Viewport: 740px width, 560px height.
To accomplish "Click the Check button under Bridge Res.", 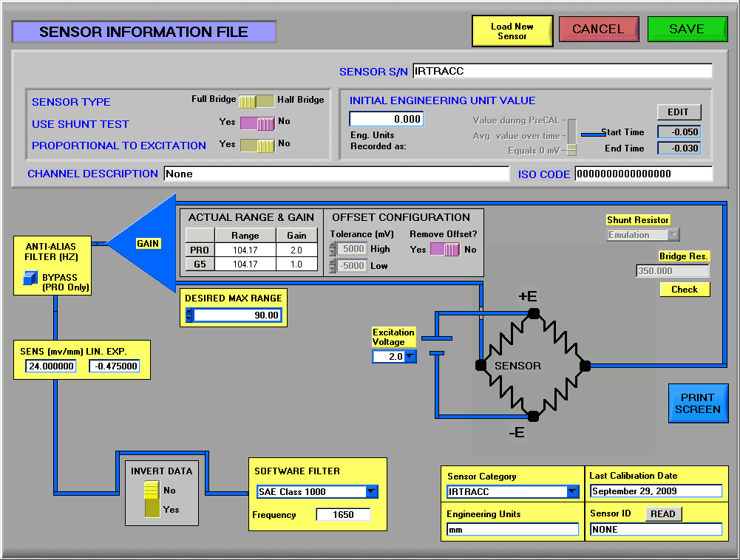I will click(685, 290).
